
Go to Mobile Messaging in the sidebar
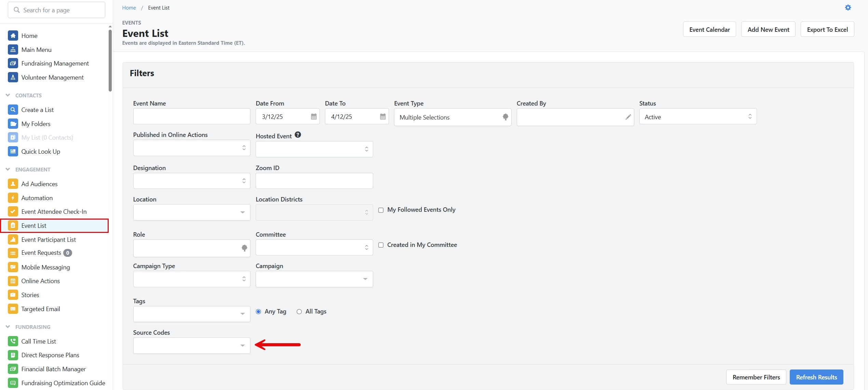coord(45,267)
